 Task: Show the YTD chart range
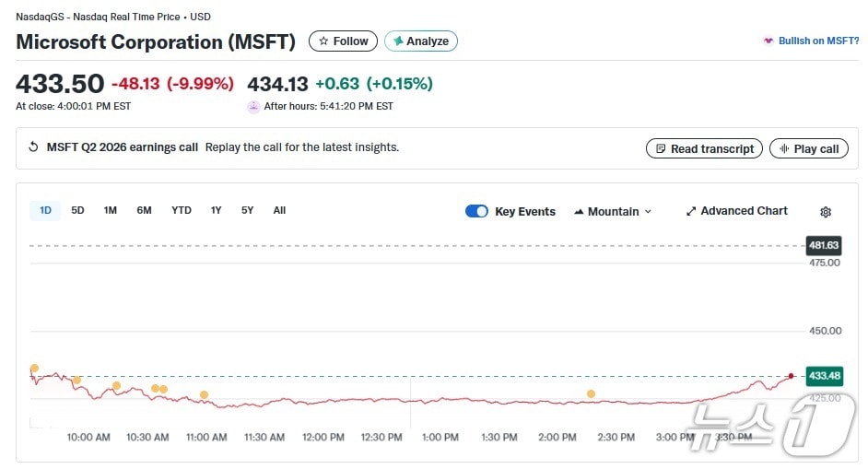182,210
